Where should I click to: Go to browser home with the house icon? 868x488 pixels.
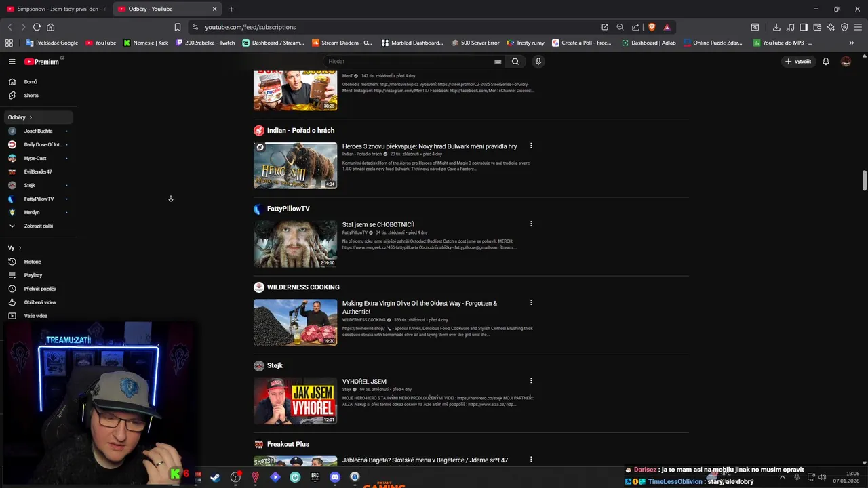point(50,27)
